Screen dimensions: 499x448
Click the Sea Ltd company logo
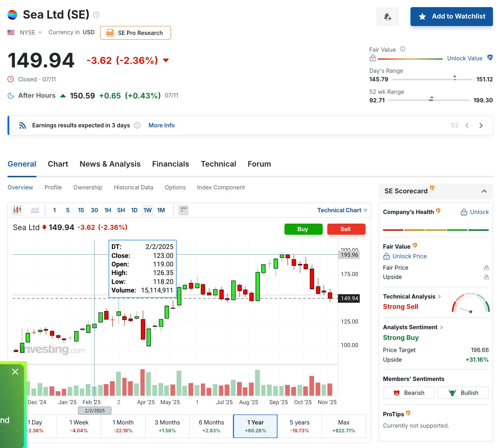12,15
